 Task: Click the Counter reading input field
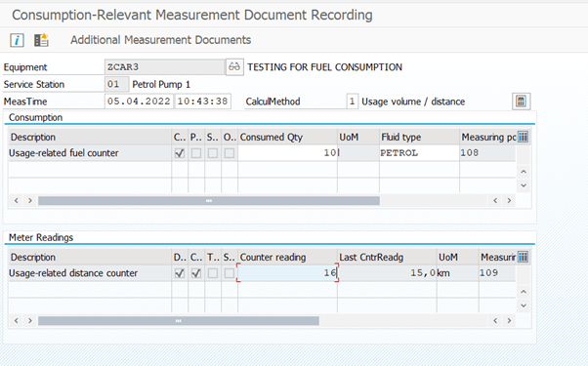pos(287,272)
